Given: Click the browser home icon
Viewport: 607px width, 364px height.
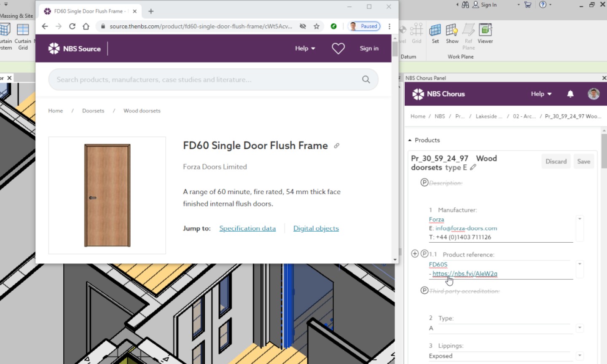Looking at the screenshot, I should click(86, 26).
